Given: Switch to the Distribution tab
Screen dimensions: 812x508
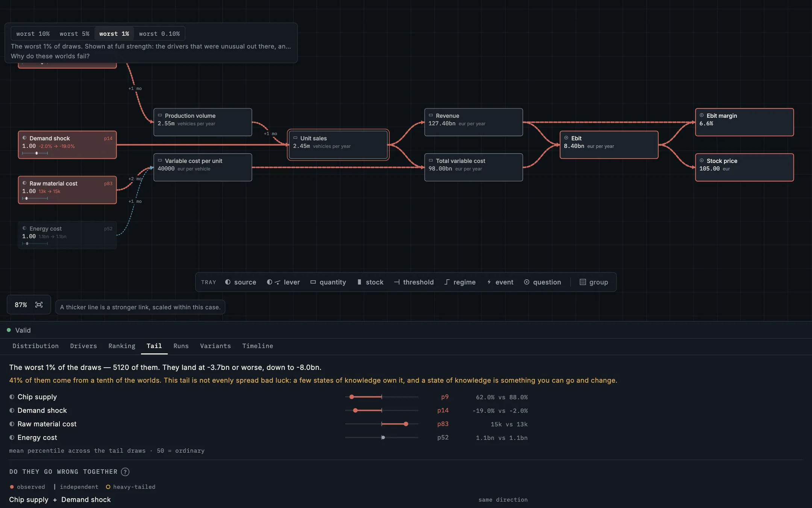Looking at the screenshot, I should 36,346.
